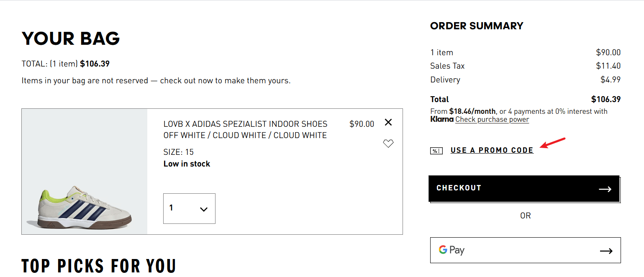Click the black Checkout button
The image size is (644, 277).
524,189
